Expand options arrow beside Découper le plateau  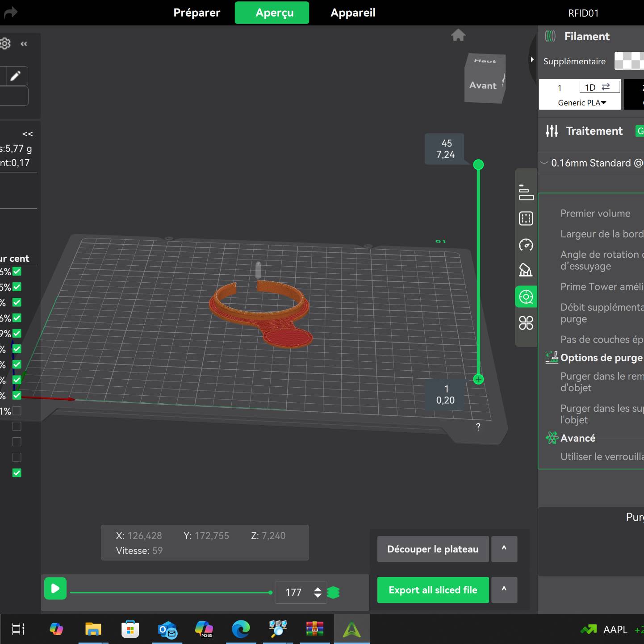tap(504, 549)
